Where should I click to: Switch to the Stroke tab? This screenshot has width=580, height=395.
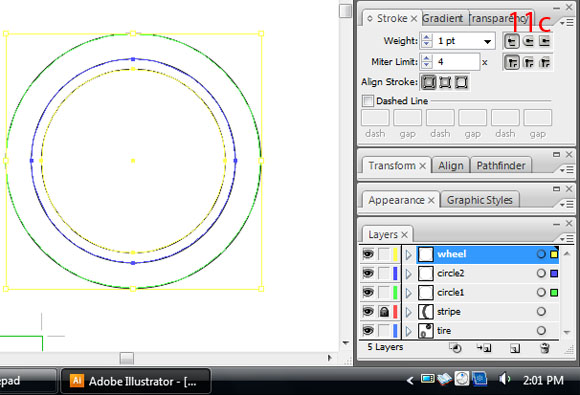392,18
